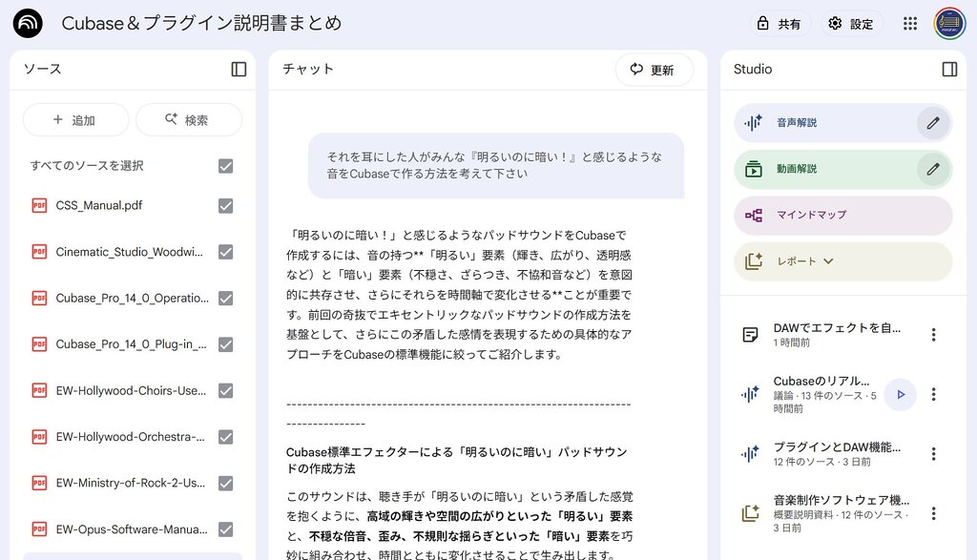The height and width of the screenshot is (560, 977).
Task: Open the EW-Ministry-of-Rock-2-Us... source
Action: (130, 483)
